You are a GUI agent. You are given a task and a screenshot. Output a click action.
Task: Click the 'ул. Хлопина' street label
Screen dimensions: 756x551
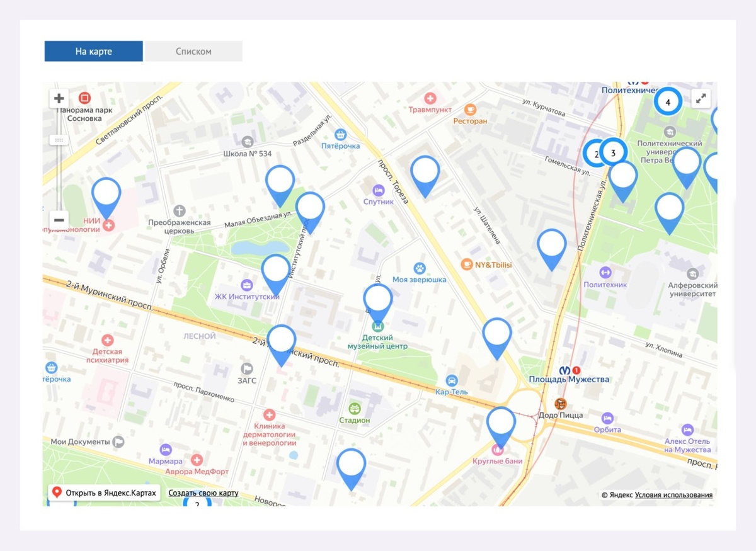coord(663,349)
